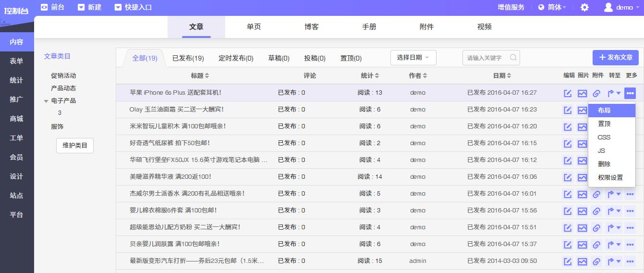Click edit icon for the iPhone 6s Plus article
The height and width of the screenshot is (273, 644).
click(568, 93)
